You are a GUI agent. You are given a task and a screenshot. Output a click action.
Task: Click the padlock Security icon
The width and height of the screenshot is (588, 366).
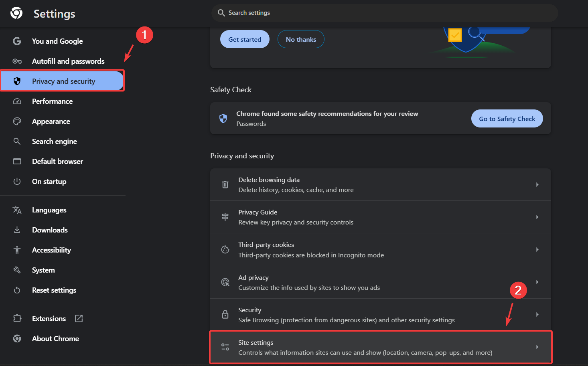[225, 315]
